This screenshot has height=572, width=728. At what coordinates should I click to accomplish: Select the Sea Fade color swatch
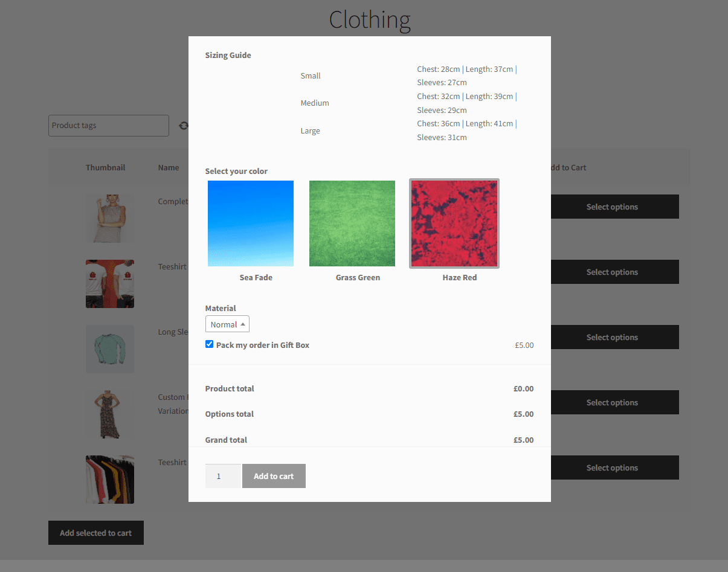[x=251, y=223]
